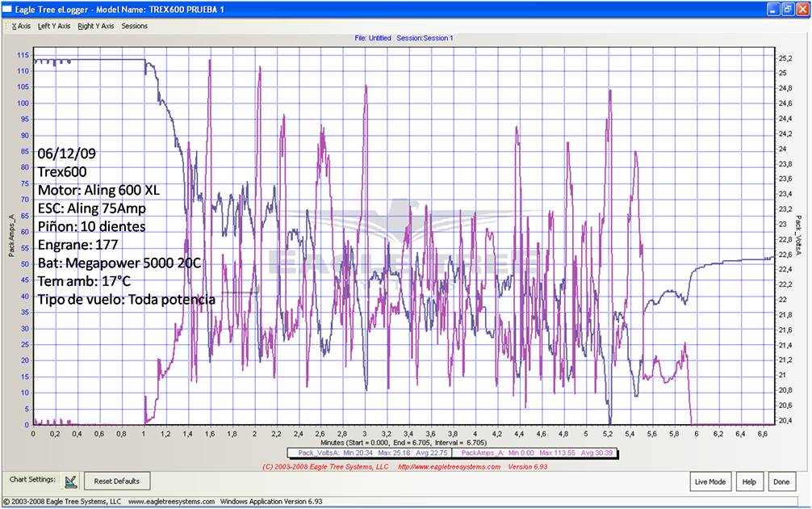Click the Pack Amps_A left axis label
Screen dimensions: 812x509
11,235
